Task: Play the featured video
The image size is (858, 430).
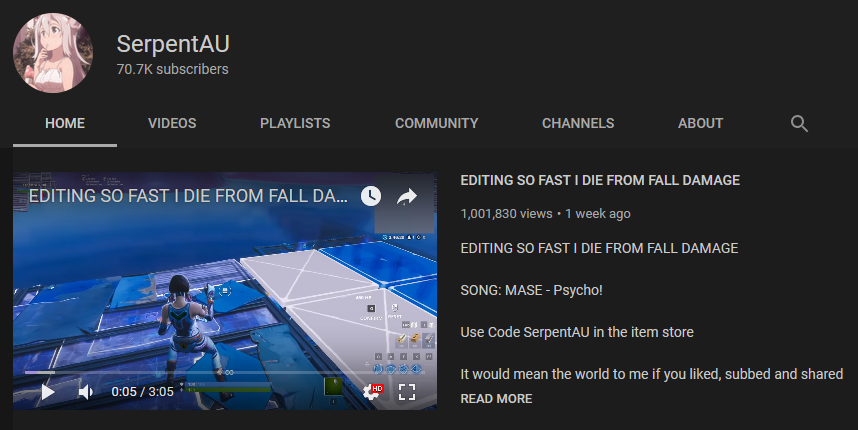Action: [x=48, y=392]
